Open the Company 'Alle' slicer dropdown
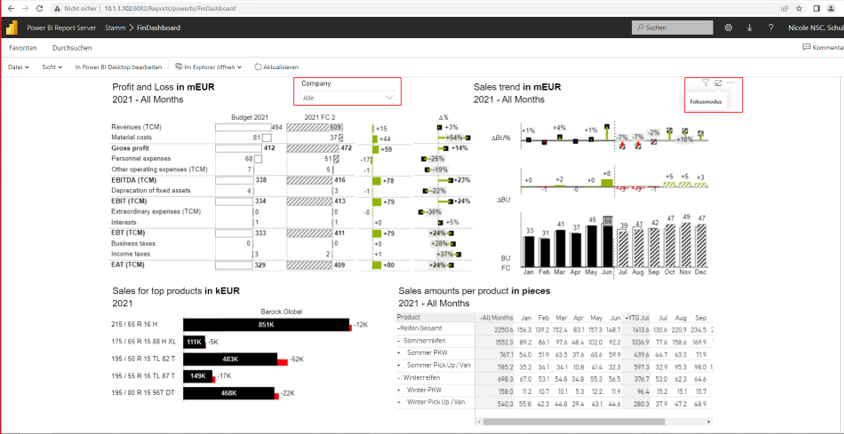Viewport: 844px width, 434px height. (x=348, y=98)
